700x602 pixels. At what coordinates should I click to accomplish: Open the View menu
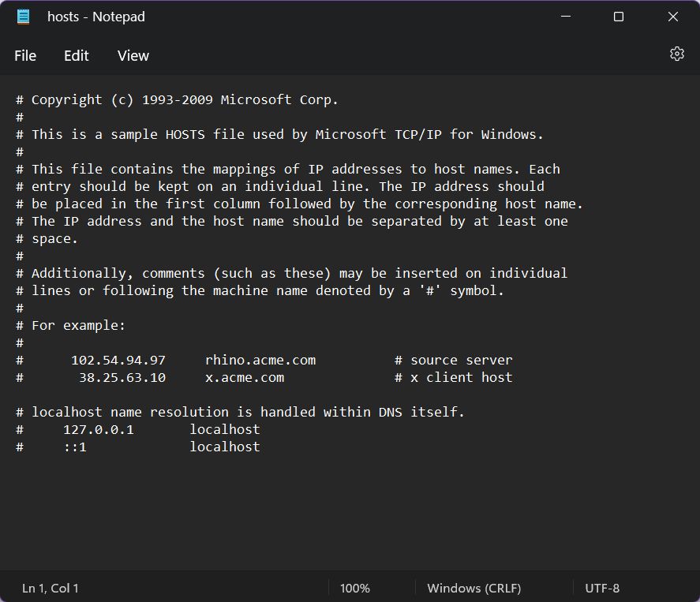click(132, 55)
